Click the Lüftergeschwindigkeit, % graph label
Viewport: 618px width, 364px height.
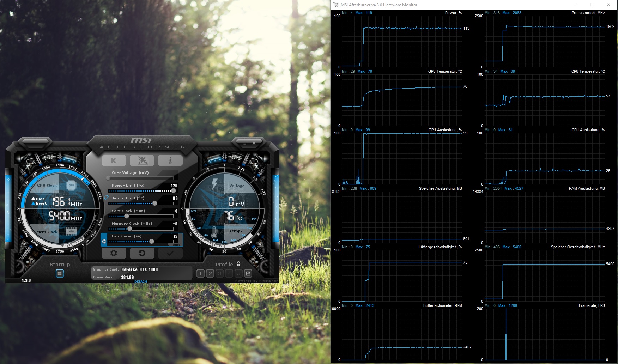coord(440,247)
